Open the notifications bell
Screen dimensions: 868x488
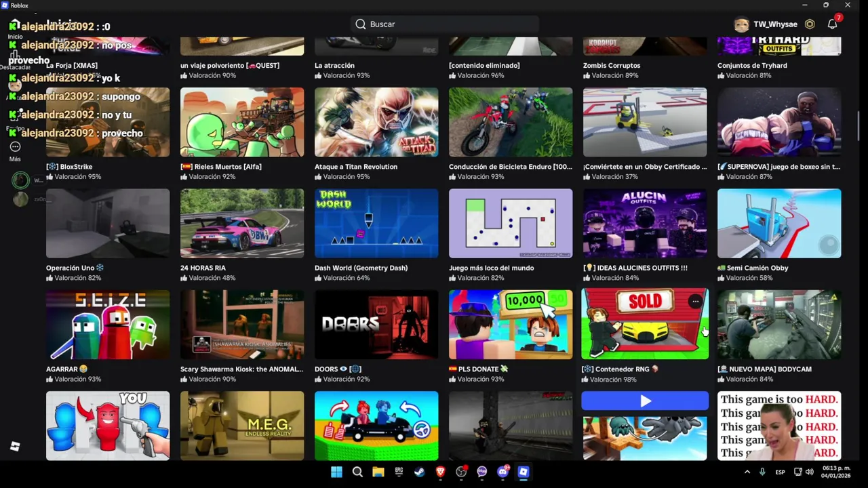pyautogui.click(x=832, y=24)
